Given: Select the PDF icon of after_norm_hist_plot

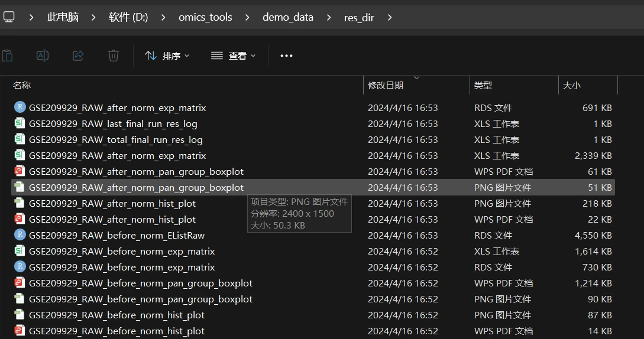Looking at the screenshot, I should pyautogui.click(x=20, y=219).
